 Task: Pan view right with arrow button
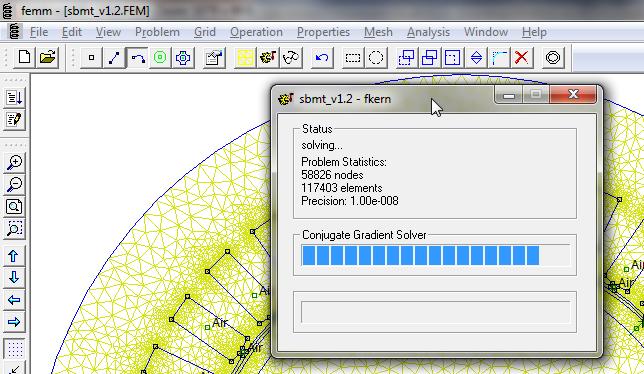14,322
